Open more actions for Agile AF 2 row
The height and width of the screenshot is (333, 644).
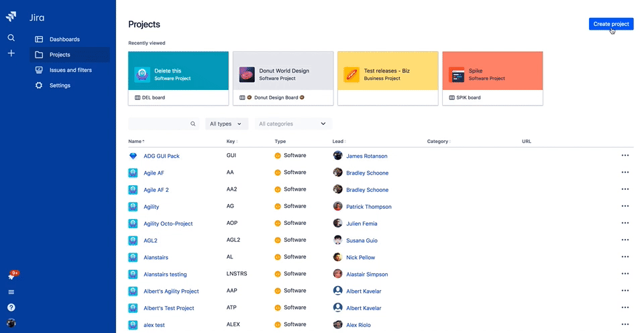coord(625,189)
